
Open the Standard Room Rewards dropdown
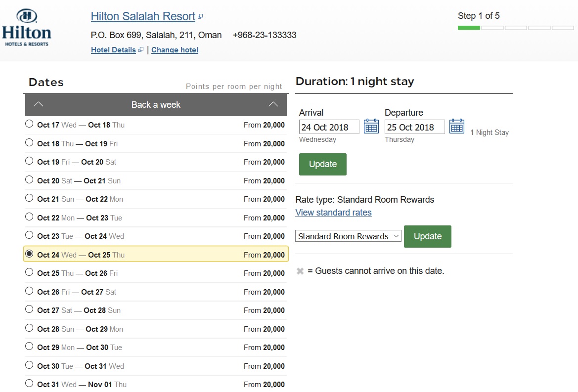(348, 236)
